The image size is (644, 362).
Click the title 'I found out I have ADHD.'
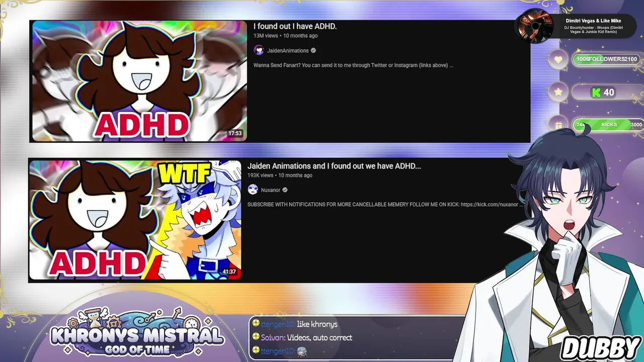[295, 26]
